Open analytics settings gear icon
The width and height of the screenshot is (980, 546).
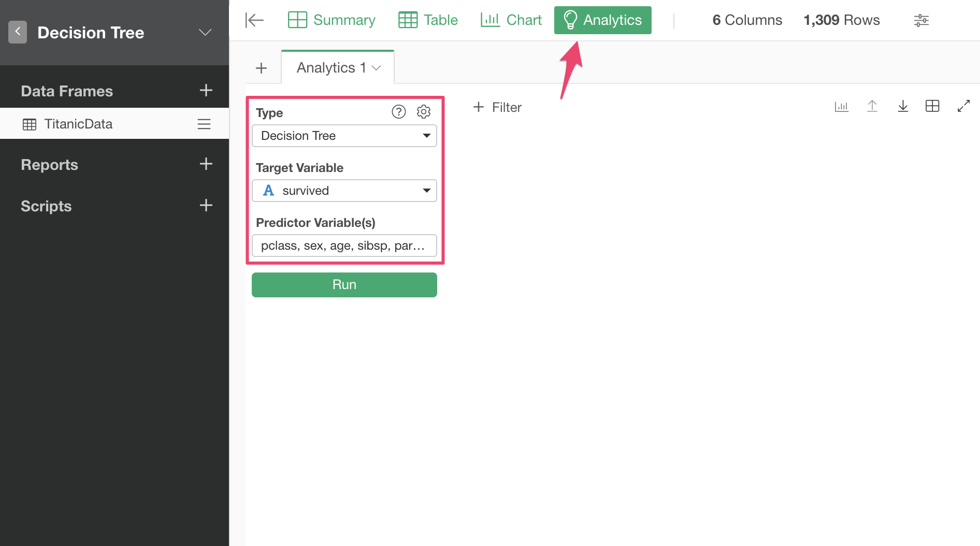pyautogui.click(x=424, y=112)
